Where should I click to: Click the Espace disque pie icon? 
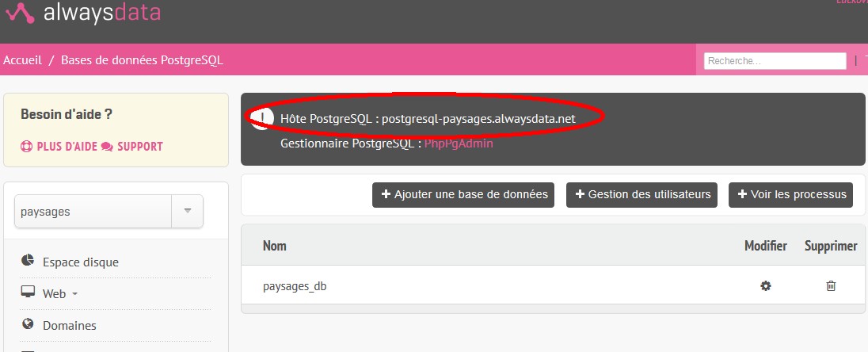(x=28, y=260)
